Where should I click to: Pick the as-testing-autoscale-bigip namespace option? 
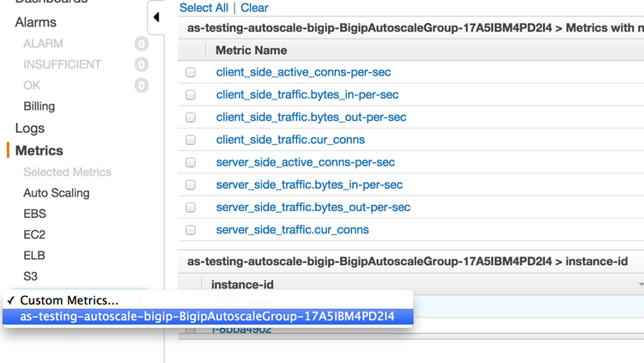[207, 317]
